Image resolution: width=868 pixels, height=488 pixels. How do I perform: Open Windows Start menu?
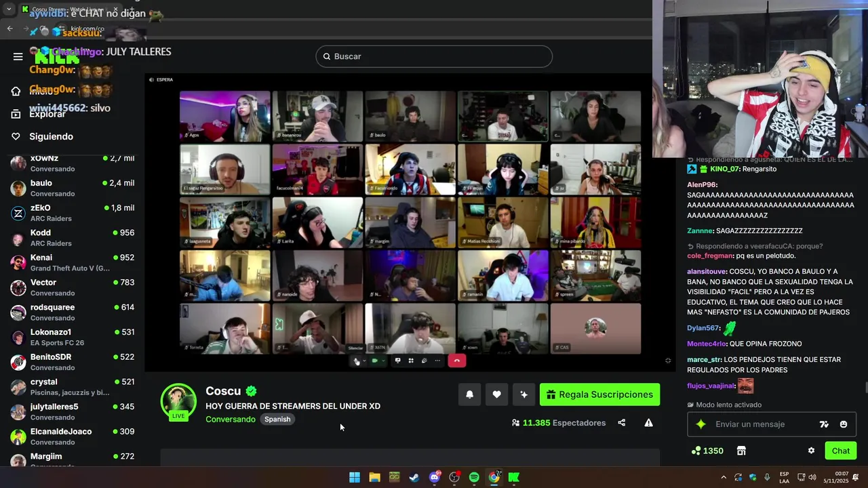click(355, 477)
